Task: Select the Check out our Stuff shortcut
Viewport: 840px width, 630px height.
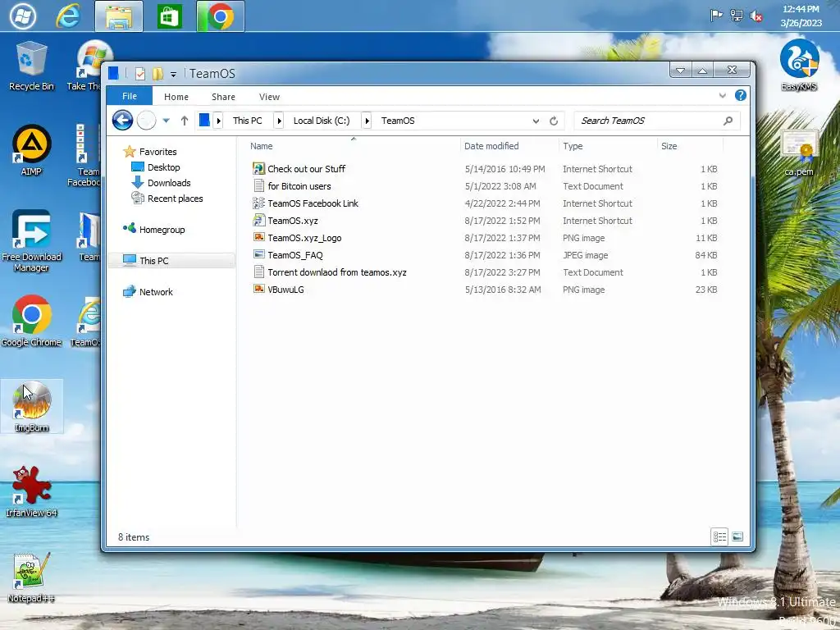Action: tap(307, 169)
